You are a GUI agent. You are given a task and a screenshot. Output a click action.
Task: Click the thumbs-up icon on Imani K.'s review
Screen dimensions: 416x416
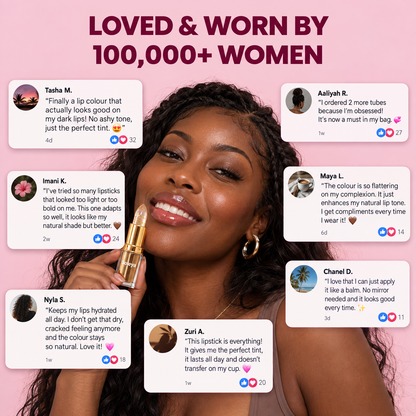coord(98,238)
